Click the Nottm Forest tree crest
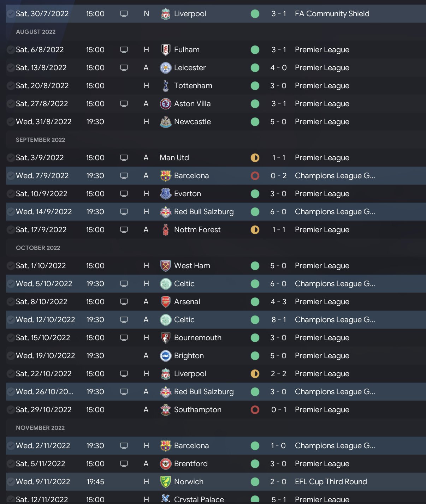Screen dimensions: 426x504 coord(165,230)
